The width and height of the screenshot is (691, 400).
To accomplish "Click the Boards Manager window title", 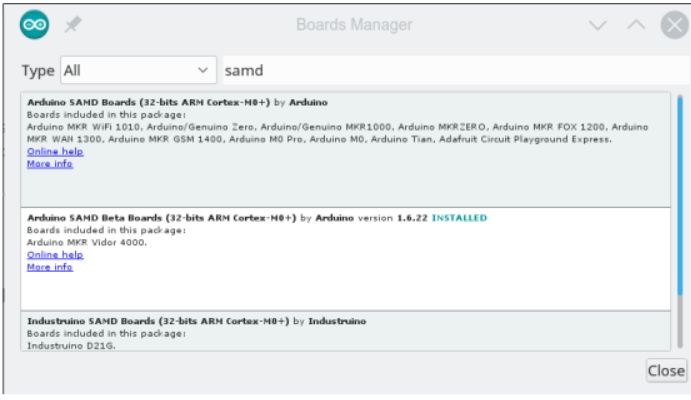I will 354,25.
